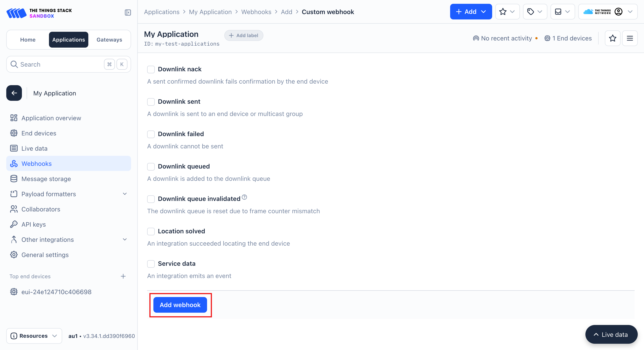Expand the Live data panel
The image size is (644, 350).
click(611, 334)
